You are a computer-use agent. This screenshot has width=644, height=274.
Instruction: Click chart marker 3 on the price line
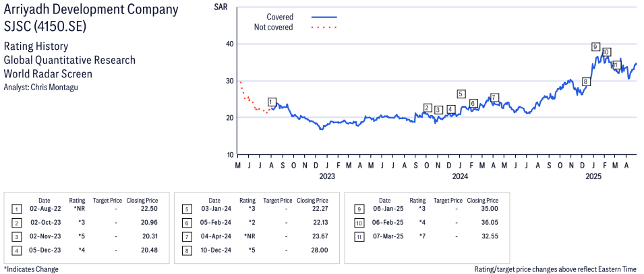(x=438, y=110)
